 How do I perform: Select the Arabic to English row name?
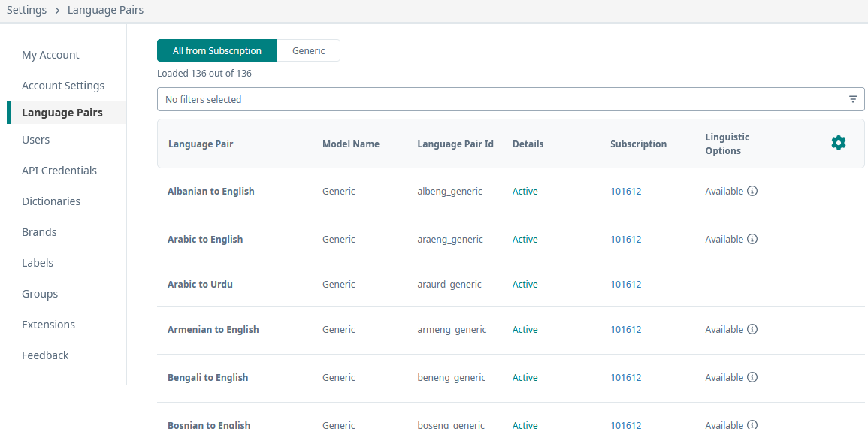tap(205, 239)
